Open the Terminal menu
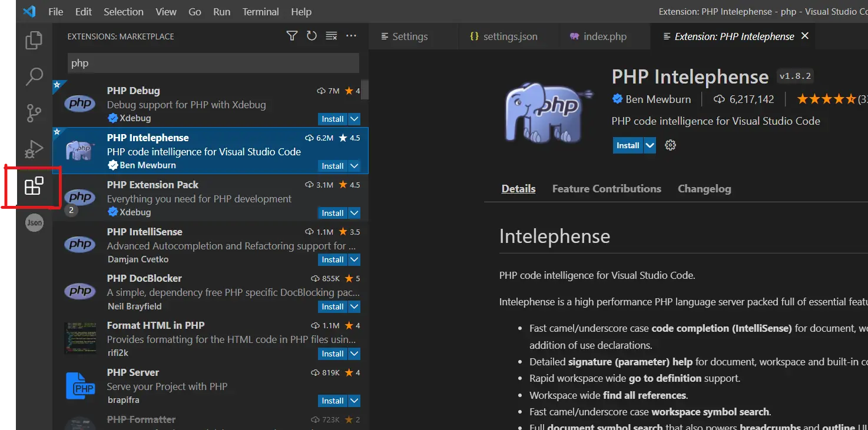Screen dimensions: 868x430 (261, 12)
